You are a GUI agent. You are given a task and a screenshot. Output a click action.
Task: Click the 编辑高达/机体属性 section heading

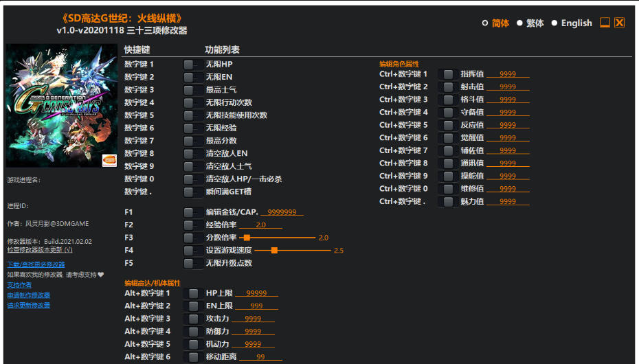(x=153, y=283)
